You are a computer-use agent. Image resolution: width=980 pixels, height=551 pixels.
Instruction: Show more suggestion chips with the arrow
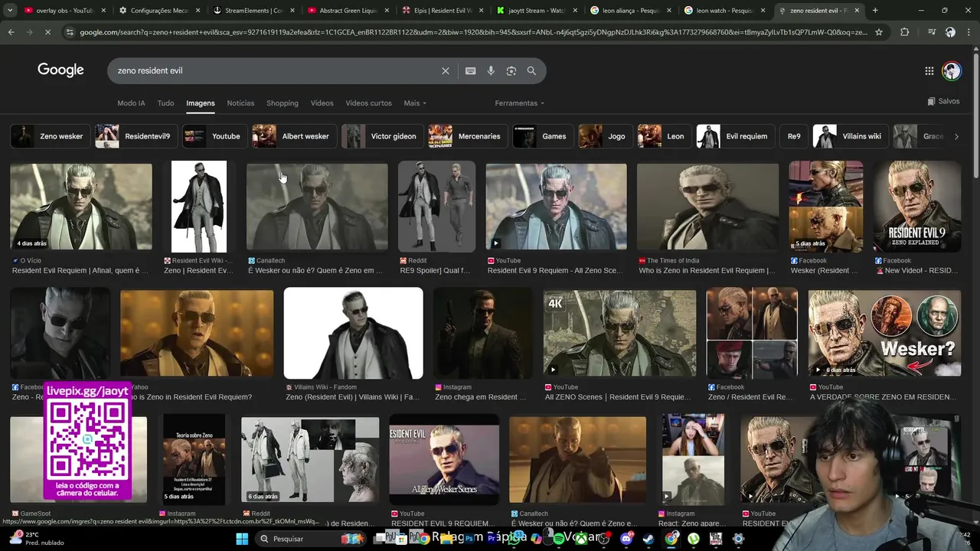click(955, 136)
